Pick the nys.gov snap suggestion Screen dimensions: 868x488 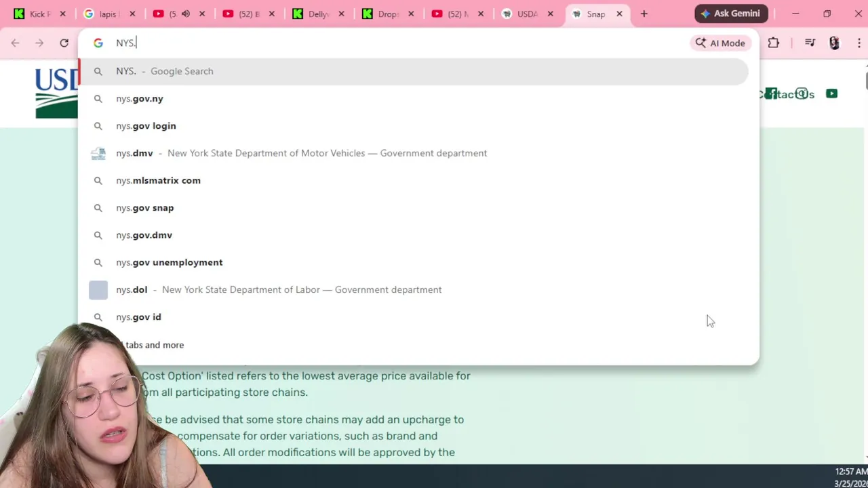click(x=414, y=208)
